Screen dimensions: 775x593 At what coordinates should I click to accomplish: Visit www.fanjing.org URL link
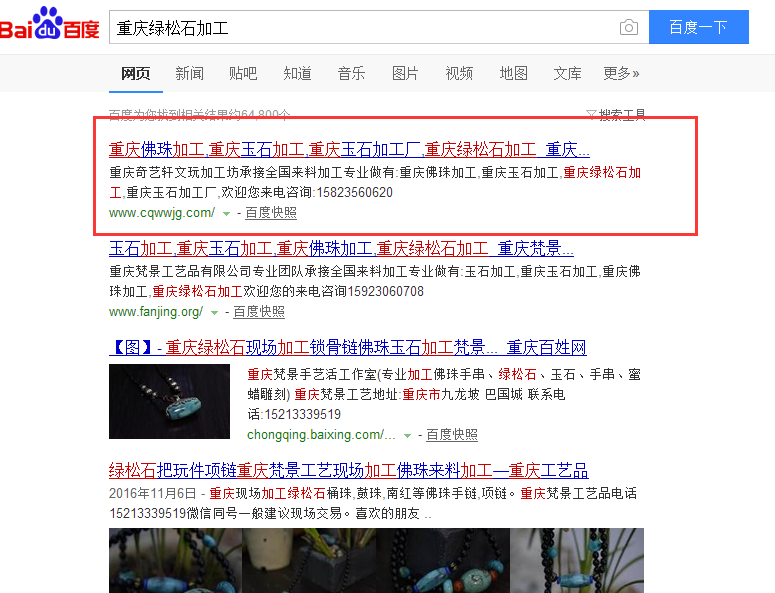(x=156, y=312)
